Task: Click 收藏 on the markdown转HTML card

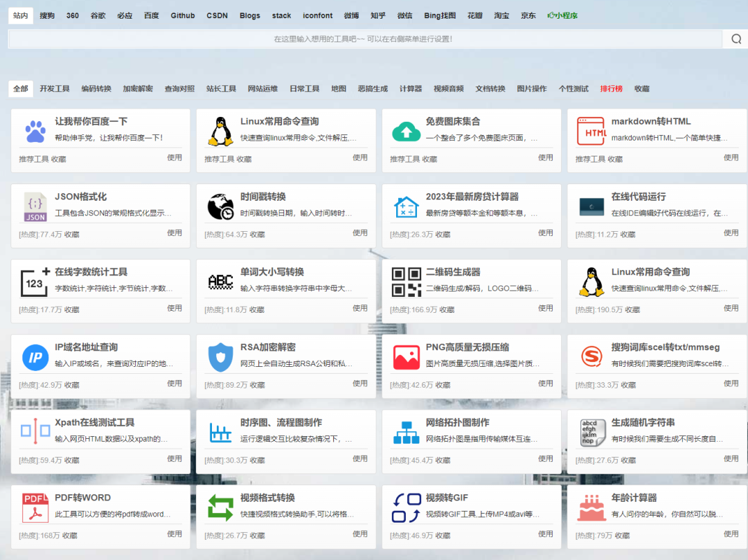Action: coord(615,159)
